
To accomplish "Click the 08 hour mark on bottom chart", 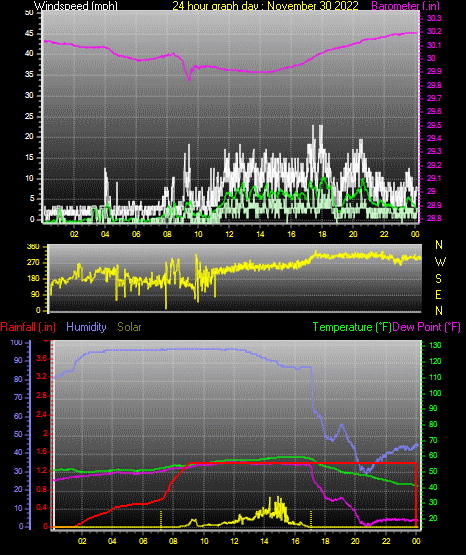I will coord(173,541).
